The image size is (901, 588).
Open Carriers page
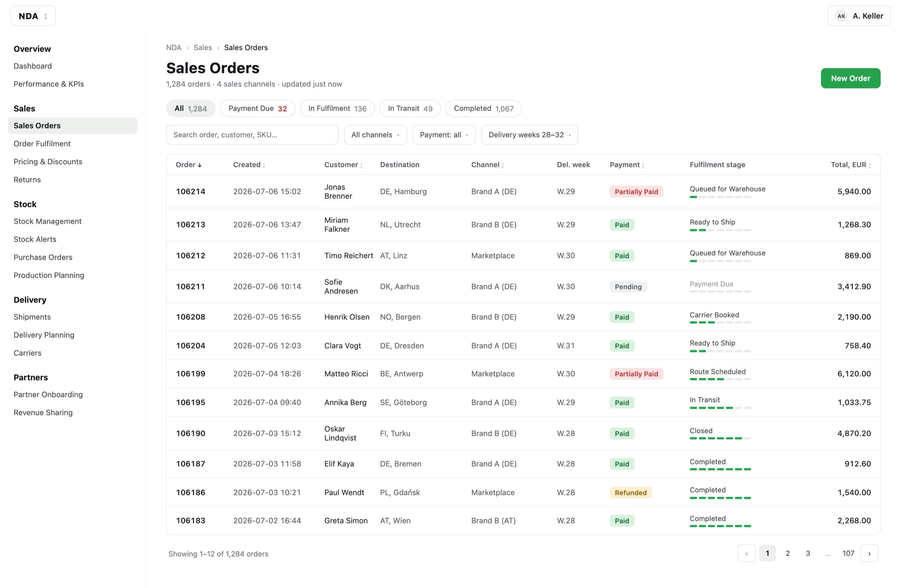click(x=28, y=353)
